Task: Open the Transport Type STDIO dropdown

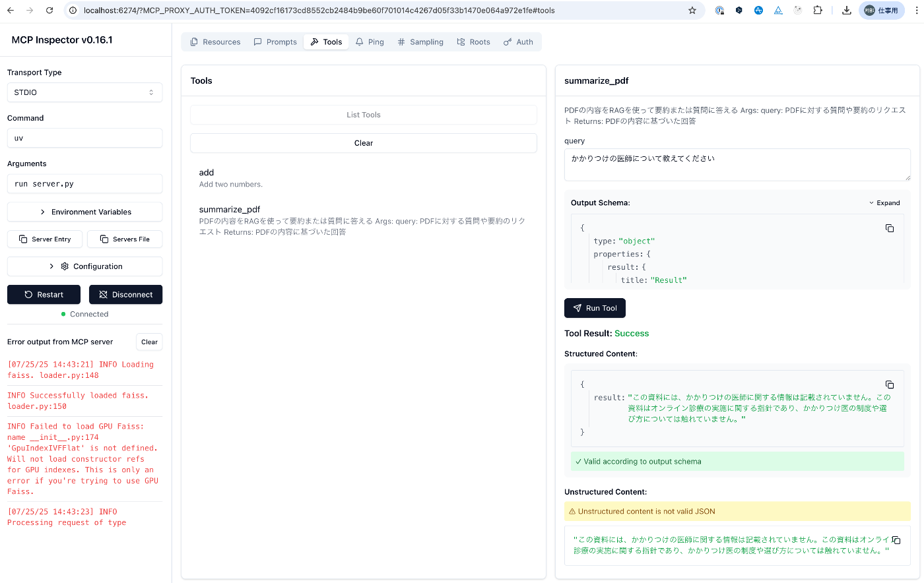Action: tap(84, 92)
